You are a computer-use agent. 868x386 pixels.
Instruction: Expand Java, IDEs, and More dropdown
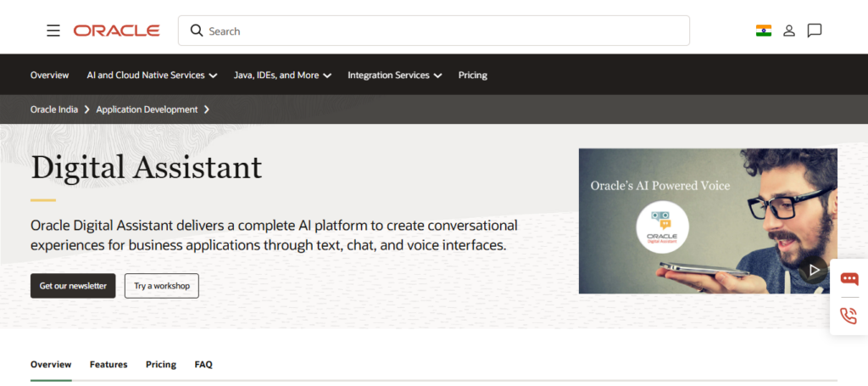[282, 75]
